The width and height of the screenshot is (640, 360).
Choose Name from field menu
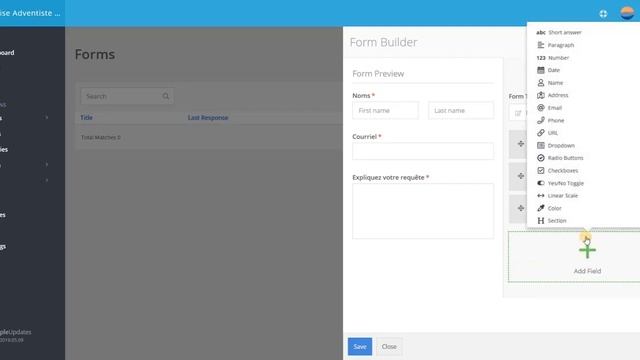point(556,83)
